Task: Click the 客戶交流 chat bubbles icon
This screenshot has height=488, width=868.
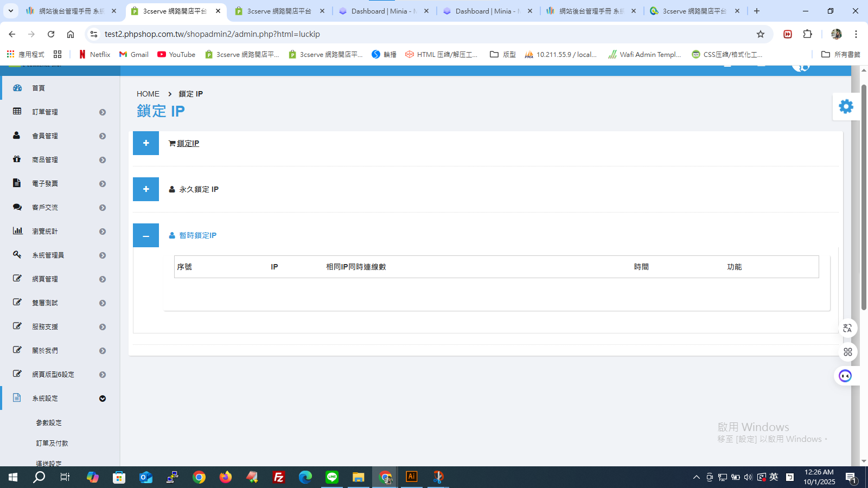Action: click(17, 207)
